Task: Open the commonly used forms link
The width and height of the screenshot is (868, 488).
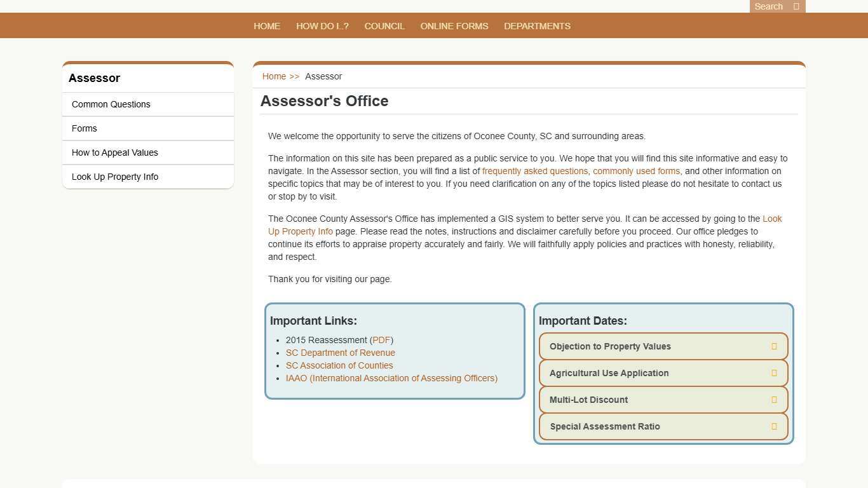Action: click(x=635, y=171)
